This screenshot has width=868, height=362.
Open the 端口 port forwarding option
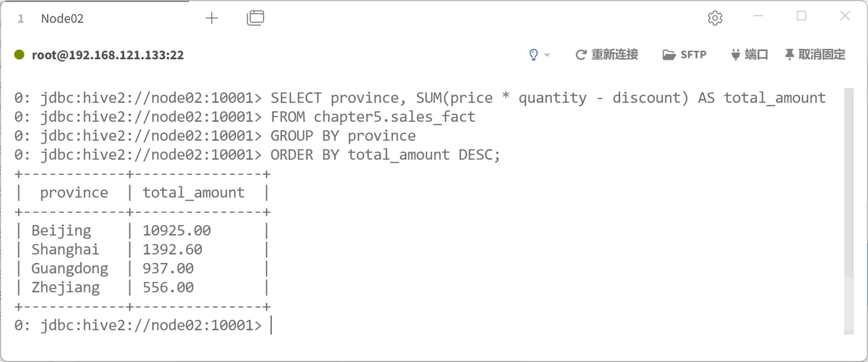[749, 55]
